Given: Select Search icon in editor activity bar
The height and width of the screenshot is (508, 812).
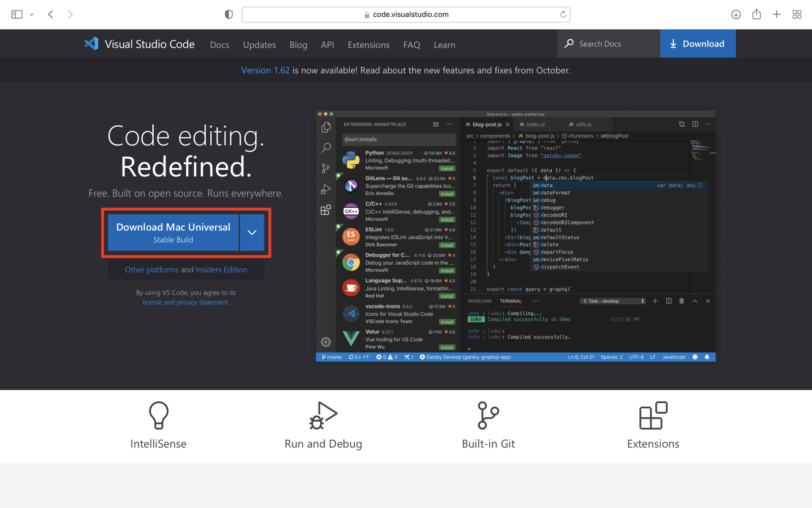Looking at the screenshot, I should click(326, 148).
